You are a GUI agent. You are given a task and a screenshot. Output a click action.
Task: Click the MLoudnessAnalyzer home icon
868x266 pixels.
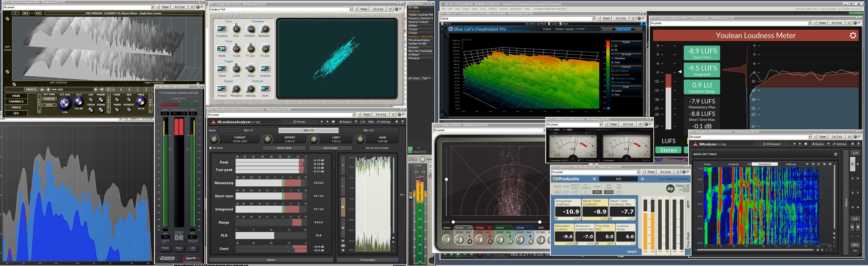(397, 122)
